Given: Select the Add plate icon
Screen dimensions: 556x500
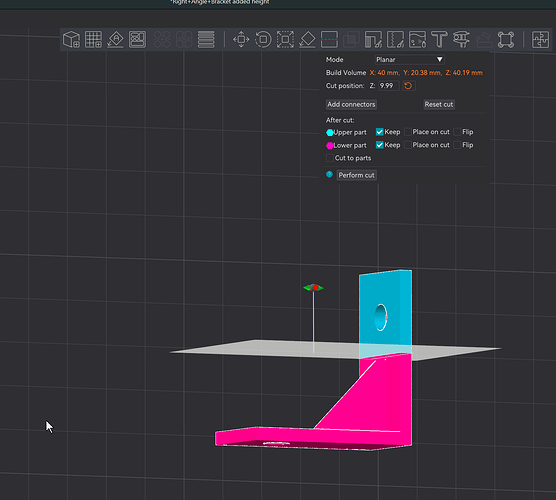Looking at the screenshot, I should tap(93, 39).
